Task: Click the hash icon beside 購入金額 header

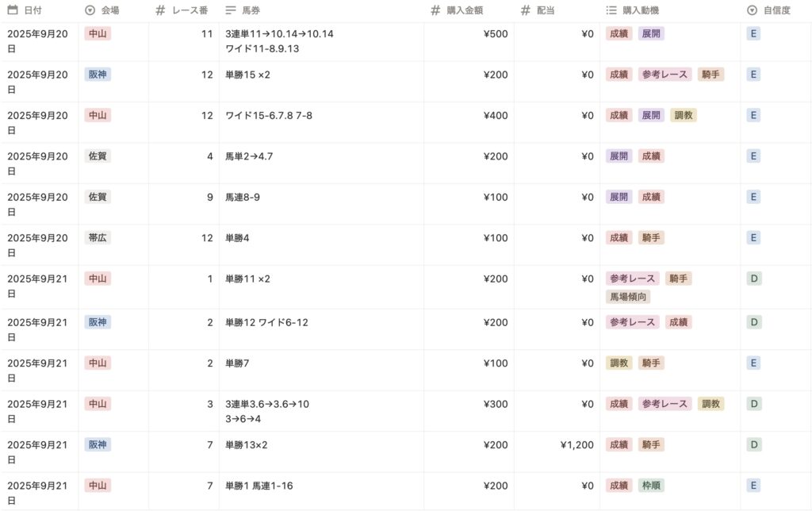Action: pyautogui.click(x=435, y=11)
